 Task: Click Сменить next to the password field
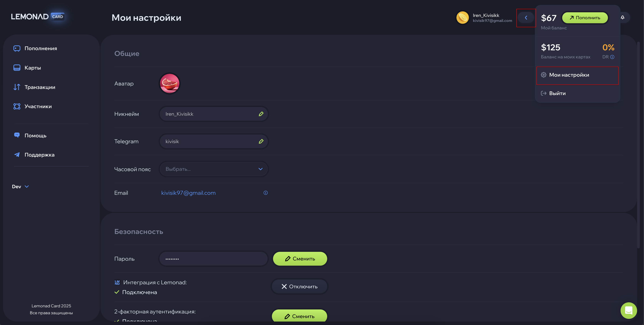tap(300, 259)
